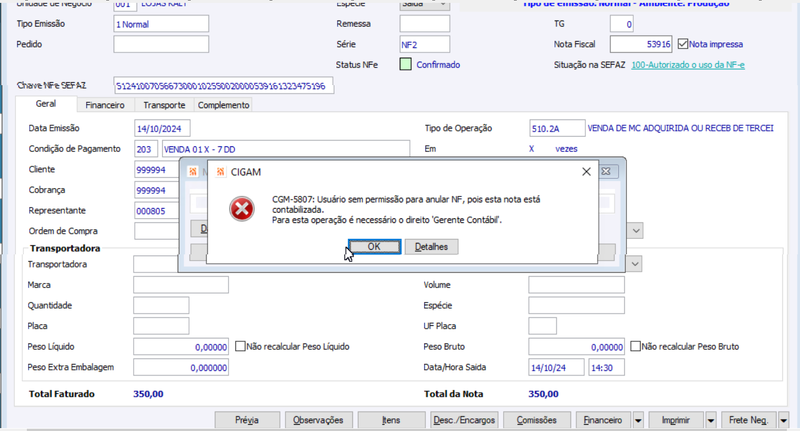Click the Cobrança code field

tap(157, 190)
